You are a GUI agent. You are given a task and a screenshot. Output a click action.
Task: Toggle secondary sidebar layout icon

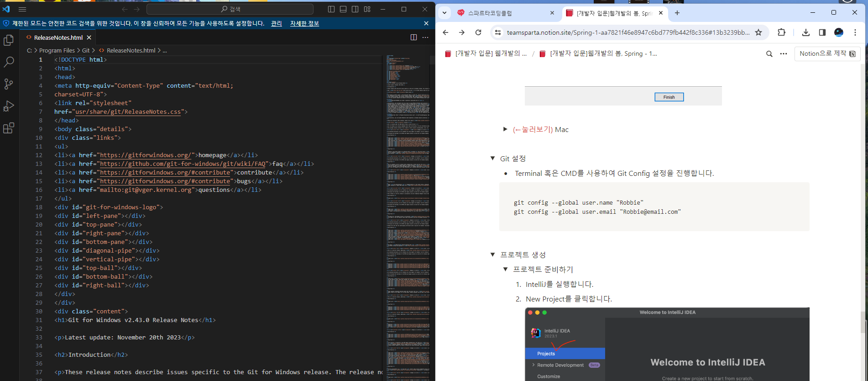coord(355,9)
